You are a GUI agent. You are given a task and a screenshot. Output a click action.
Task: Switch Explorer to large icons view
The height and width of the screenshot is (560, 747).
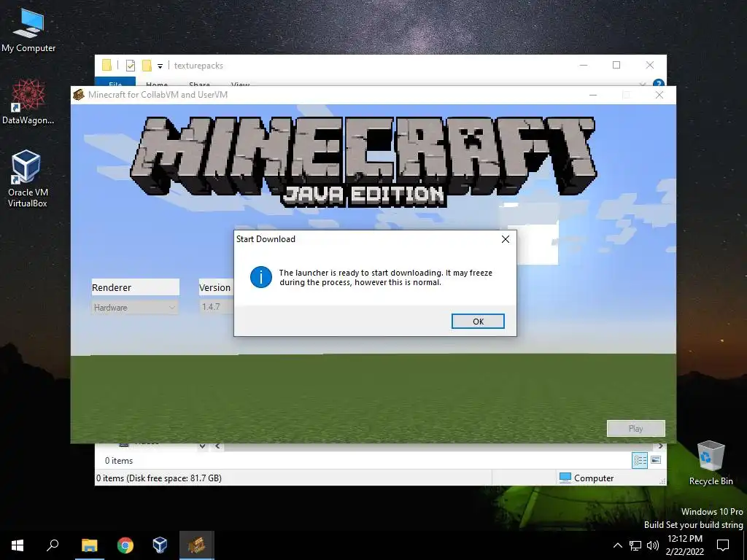(656, 460)
